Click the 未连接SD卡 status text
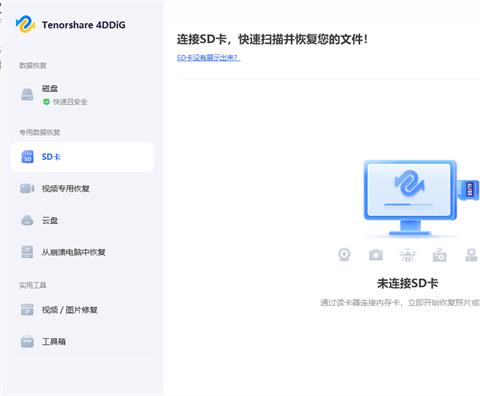Image resolution: width=480 pixels, height=396 pixels. tap(407, 283)
